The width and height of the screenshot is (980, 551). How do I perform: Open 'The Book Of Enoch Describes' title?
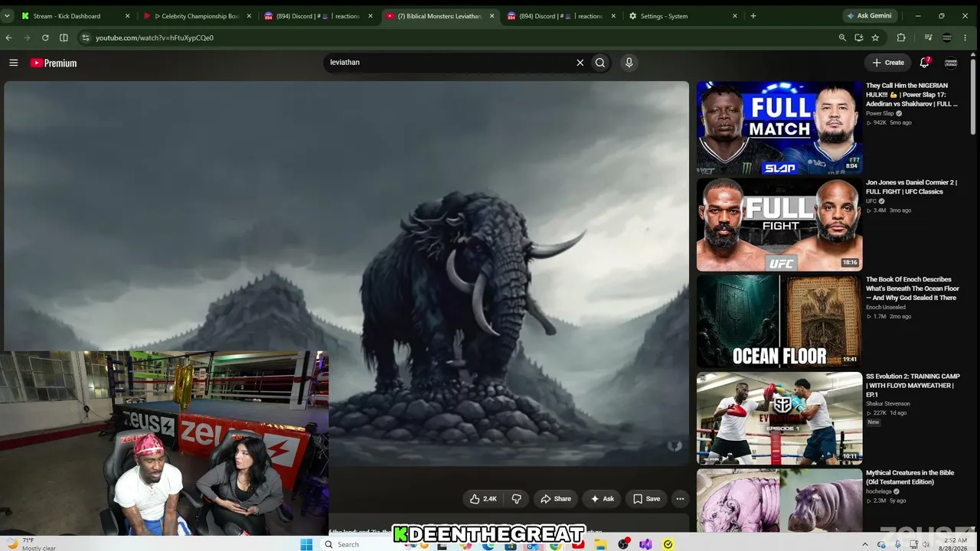point(912,289)
